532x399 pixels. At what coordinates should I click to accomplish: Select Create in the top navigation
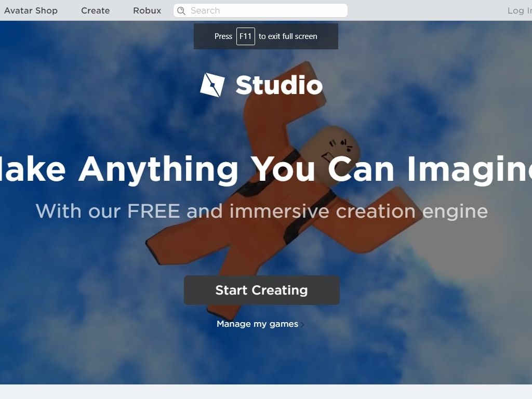[96, 10]
